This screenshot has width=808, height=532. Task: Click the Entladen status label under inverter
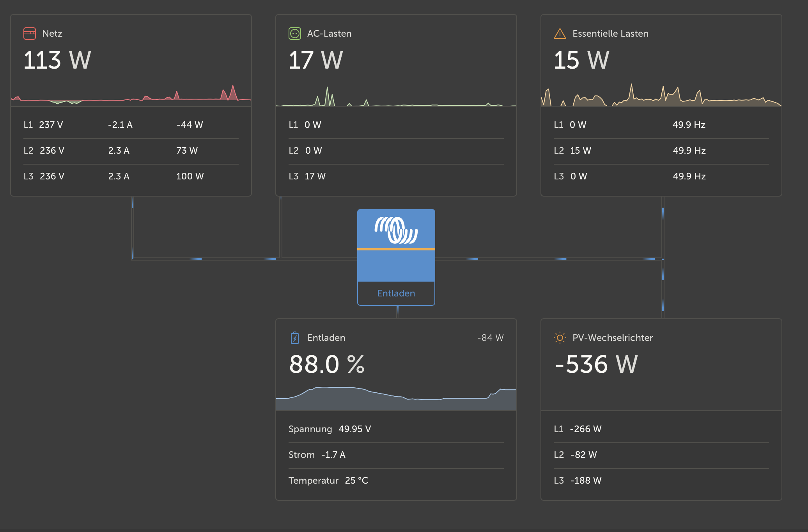(396, 293)
